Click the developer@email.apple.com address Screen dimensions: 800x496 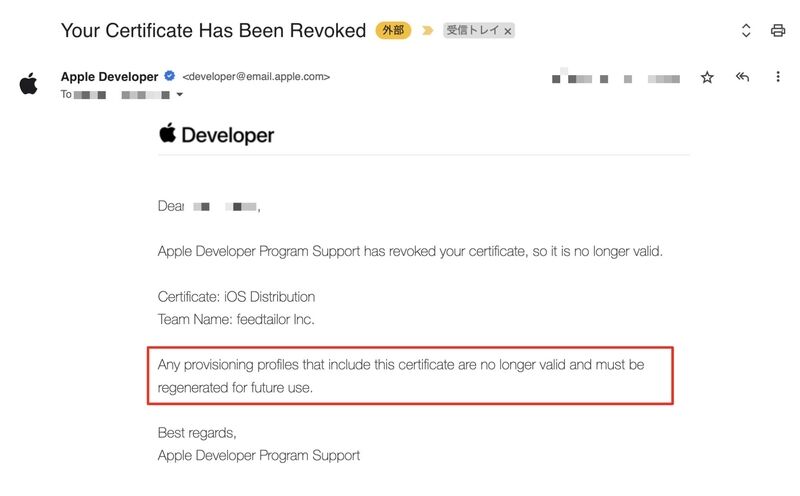tap(256, 77)
